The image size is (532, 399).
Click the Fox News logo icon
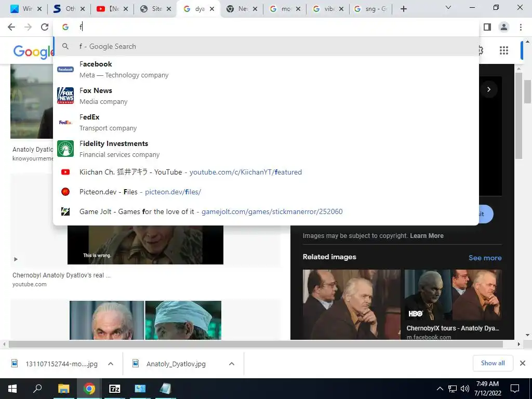[x=65, y=96]
